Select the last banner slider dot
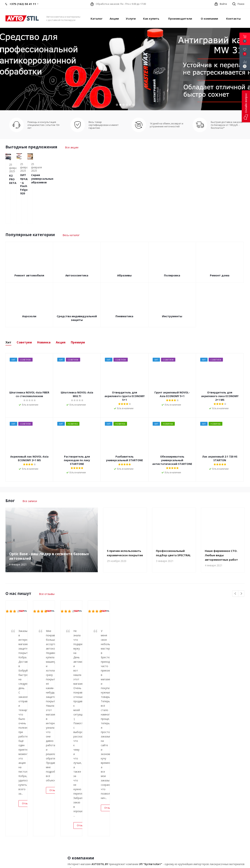The width and height of the screenshot is (250, 868). click(x=133, y=105)
